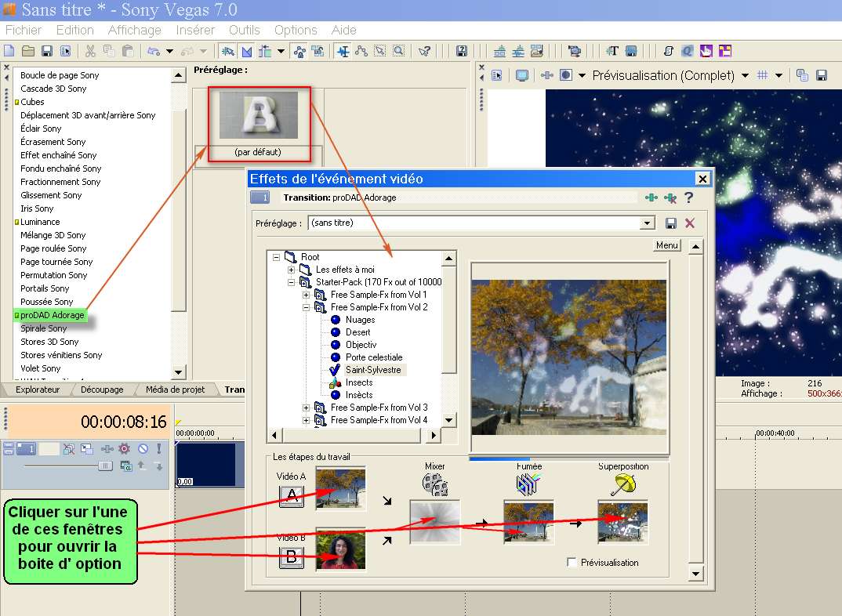Expand Free Sample-Fx from Vol 4
Screen dimensions: 842x616
point(306,420)
